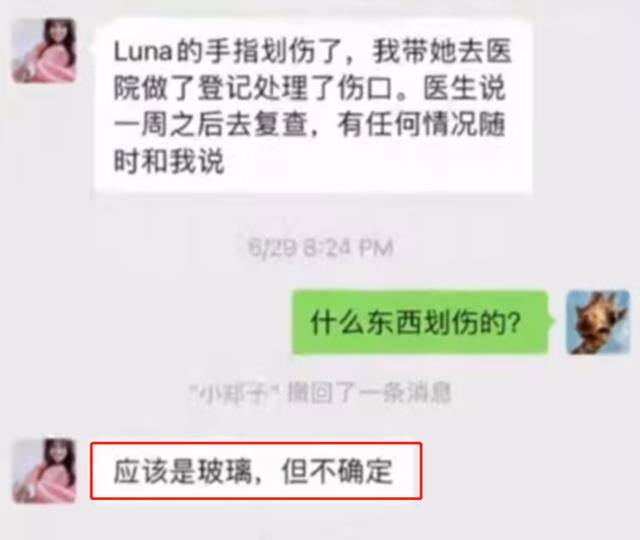Tap the question mark ending the green message
This screenshot has height=540, width=640.
[514, 322]
